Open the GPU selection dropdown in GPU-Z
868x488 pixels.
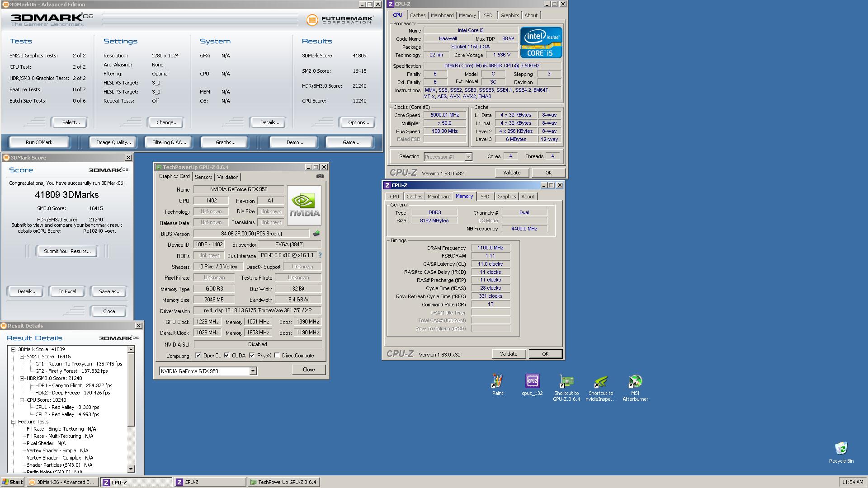tap(253, 371)
